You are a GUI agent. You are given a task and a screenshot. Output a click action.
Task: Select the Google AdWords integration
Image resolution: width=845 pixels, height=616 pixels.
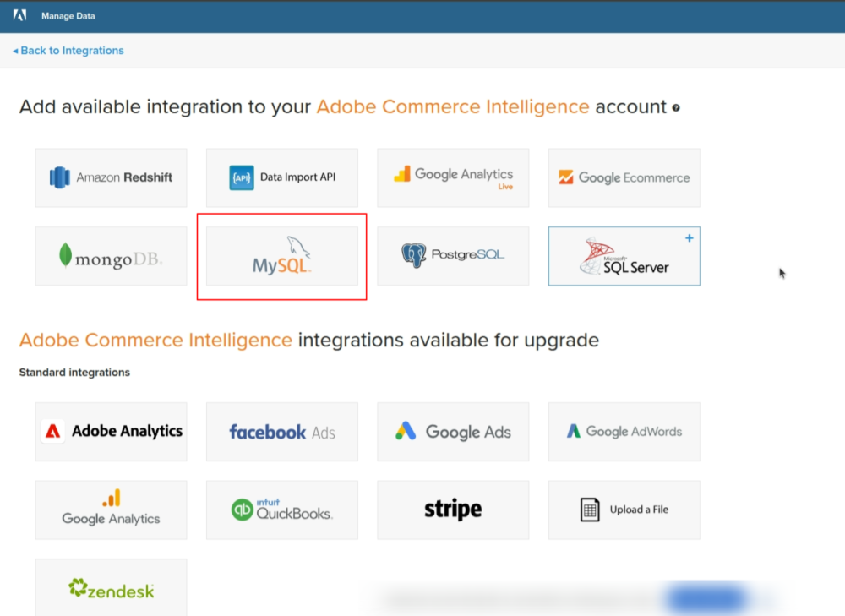tap(624, 432)
